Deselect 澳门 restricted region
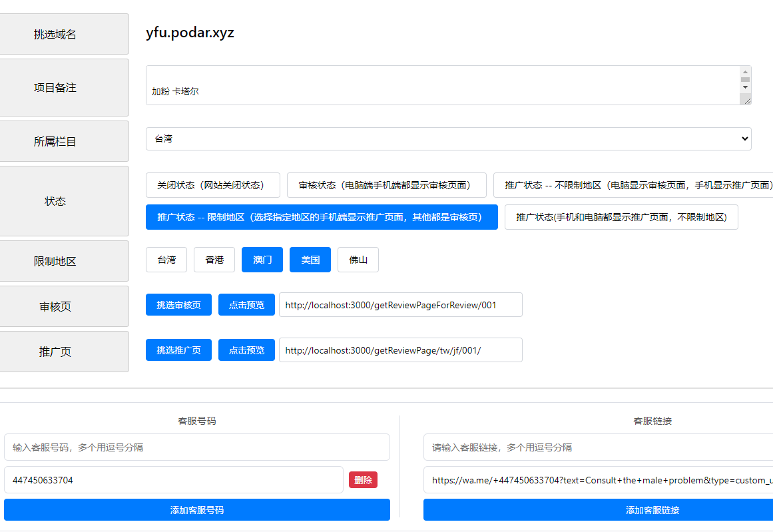 pyautogui.click(x=262, y=260)
